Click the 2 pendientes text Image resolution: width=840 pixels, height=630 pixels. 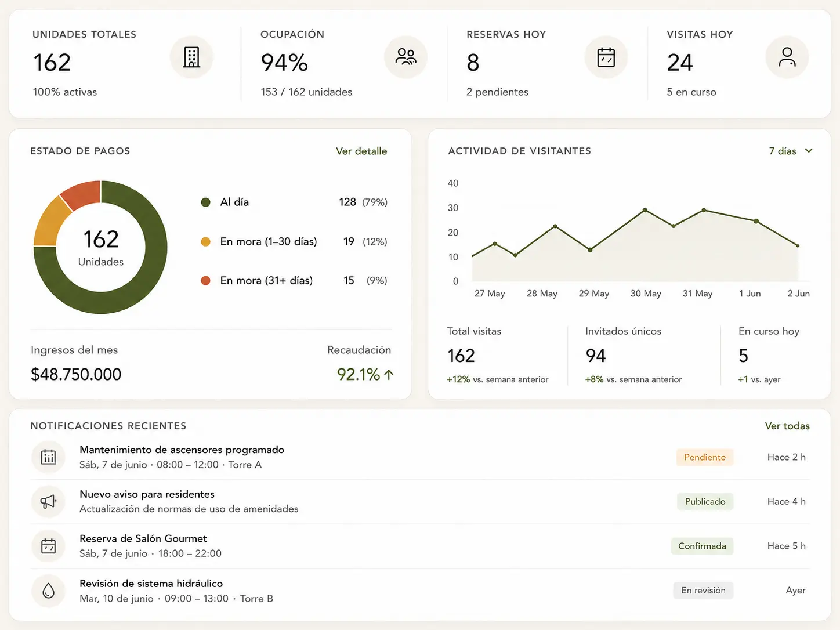tap(497, 92)
